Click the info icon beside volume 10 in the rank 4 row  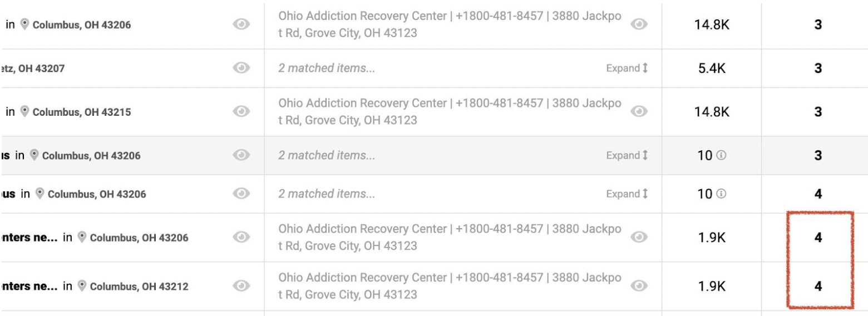coord(721,194)
